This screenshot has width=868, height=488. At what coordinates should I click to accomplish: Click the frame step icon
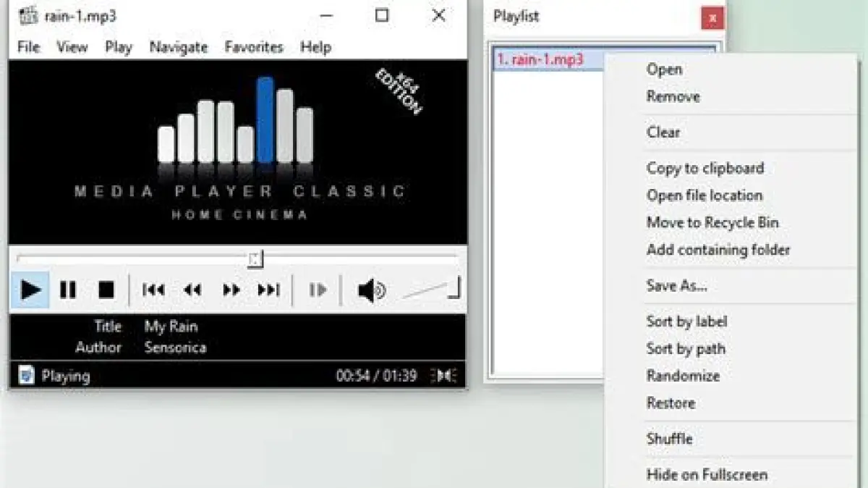(318, 290)
